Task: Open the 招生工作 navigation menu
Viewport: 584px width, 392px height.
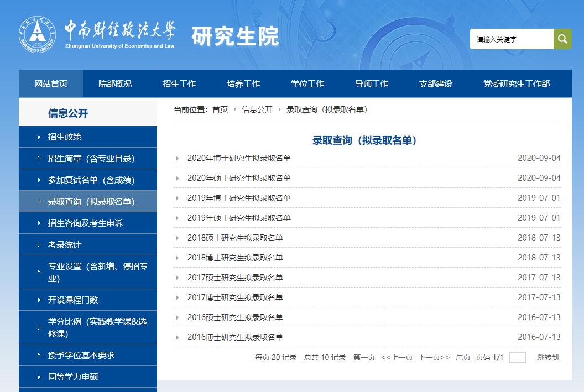Action: (179, 84)
